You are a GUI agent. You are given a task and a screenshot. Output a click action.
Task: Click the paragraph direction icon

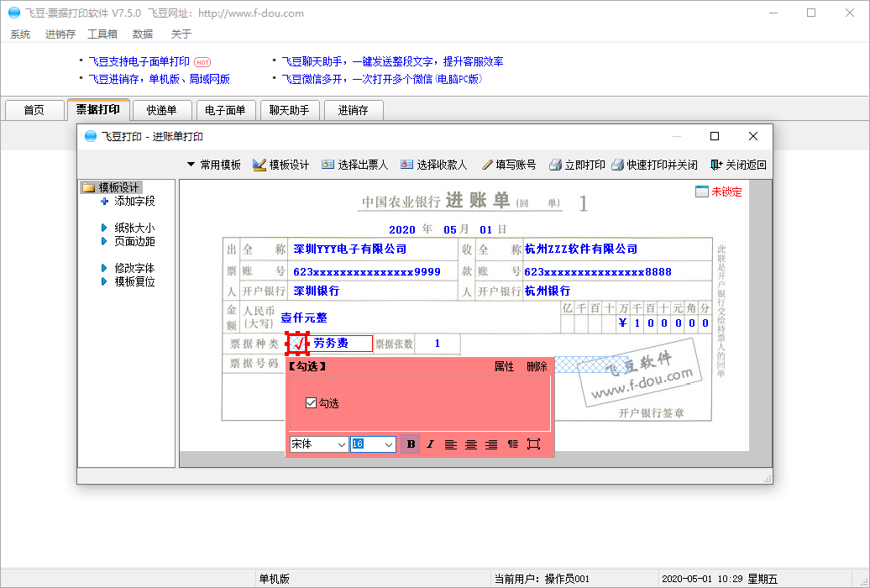tap(512, 444)
